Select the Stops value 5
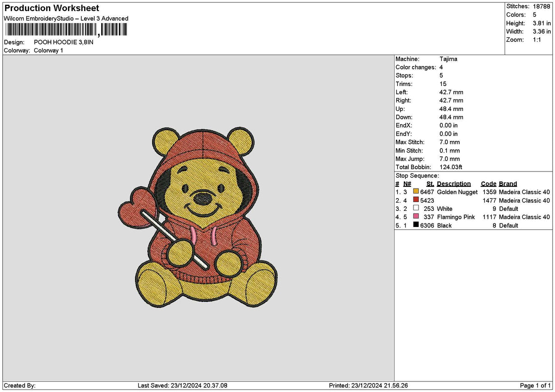 (x=441, y=76)
